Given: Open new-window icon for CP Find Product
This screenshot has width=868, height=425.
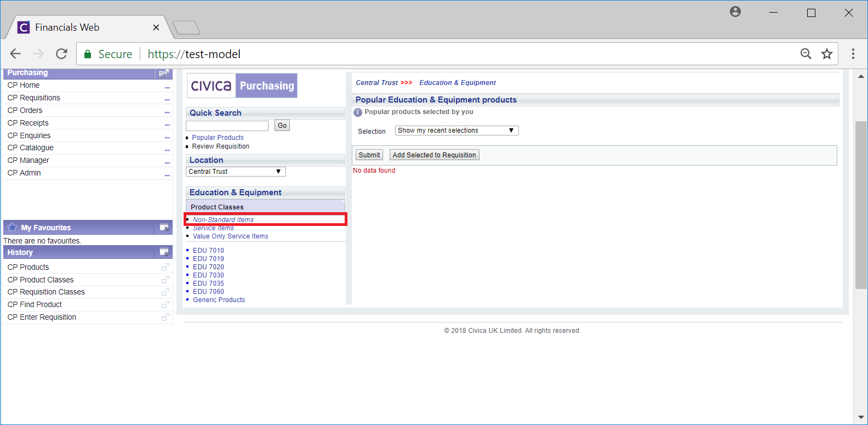Looking at the screenshot, I should (165, 304).
